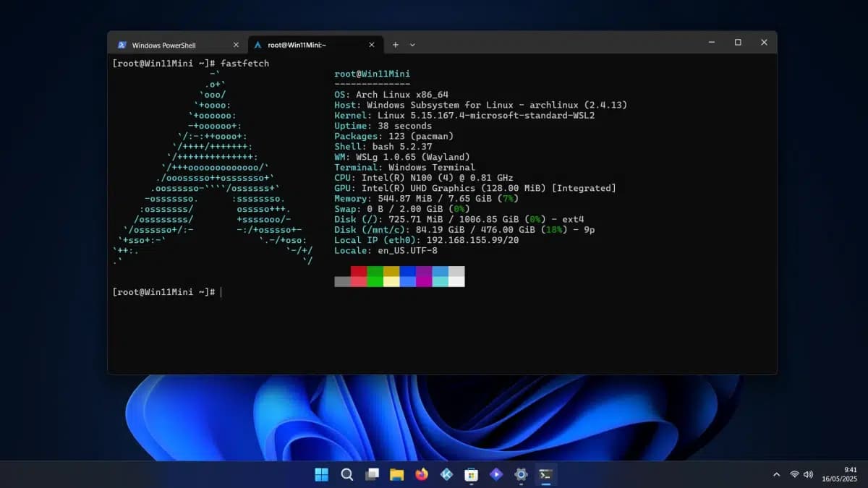Screen dimensions: 868x488
Task: Launch File Explorer from the taskbar
Action: (x=396, y=474)
